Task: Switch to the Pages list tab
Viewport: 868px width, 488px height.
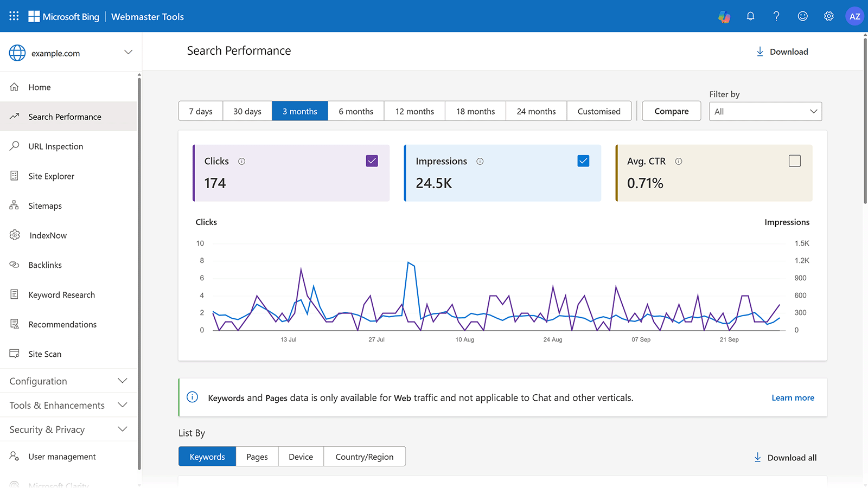Action: [257, 456]
